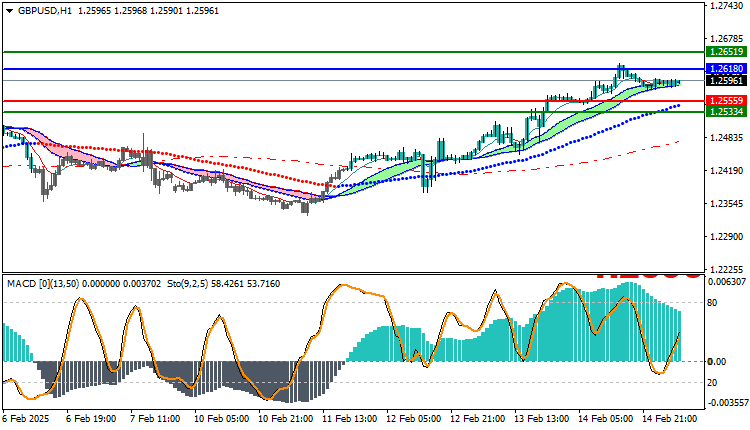
Task: Select the 10 Feb 05:00 time label
Action: (x=221, y=419)
